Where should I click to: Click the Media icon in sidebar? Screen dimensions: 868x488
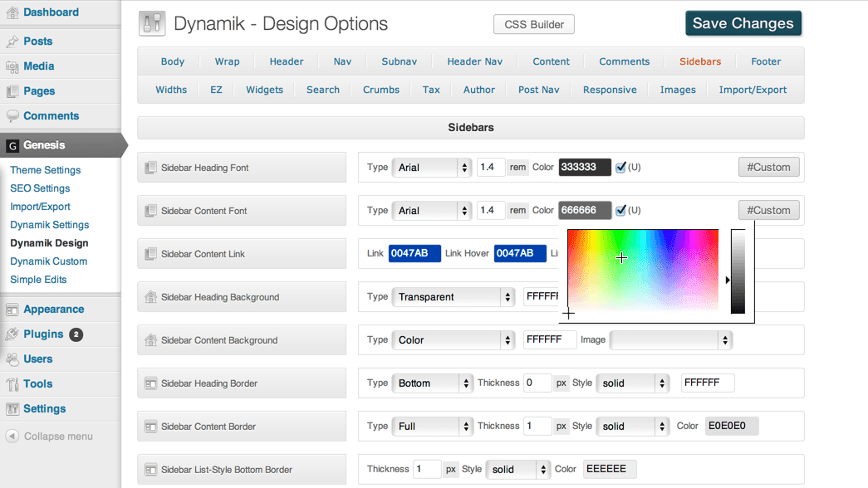click(12, 66)
